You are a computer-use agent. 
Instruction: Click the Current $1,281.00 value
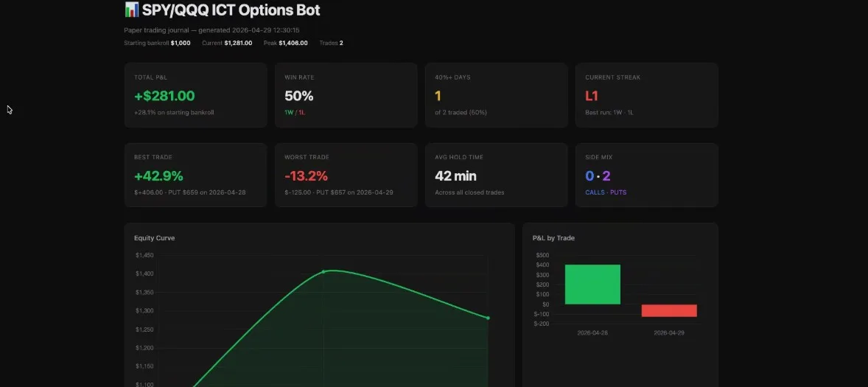click(x=238, y=43)
